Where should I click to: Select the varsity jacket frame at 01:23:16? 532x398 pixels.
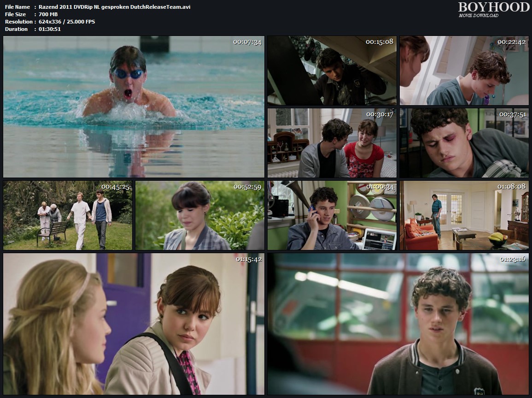point(398,324)
